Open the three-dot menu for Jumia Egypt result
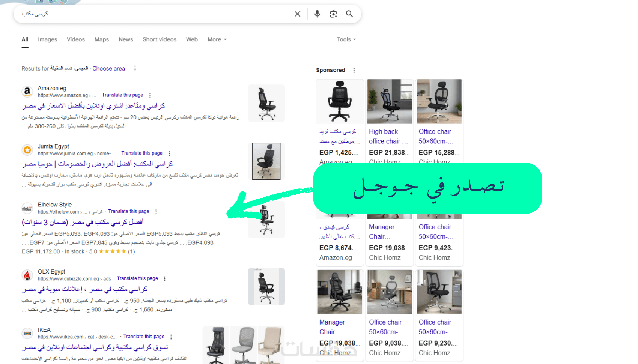 (170, 153)
